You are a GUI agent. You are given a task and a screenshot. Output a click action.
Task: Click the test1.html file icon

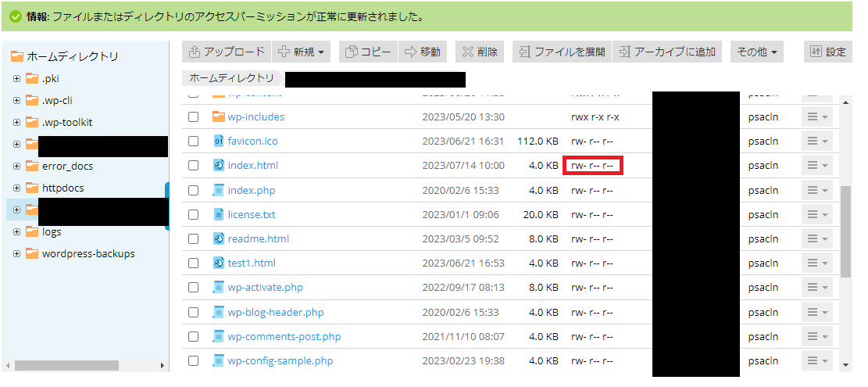(x=218, y=263)
